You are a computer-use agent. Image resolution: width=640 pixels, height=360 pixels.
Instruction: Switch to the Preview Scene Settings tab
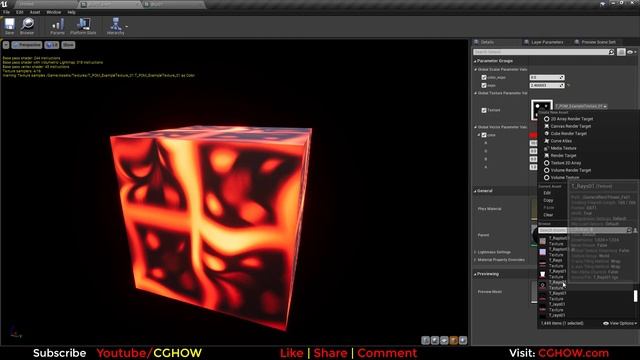point(598,42)
